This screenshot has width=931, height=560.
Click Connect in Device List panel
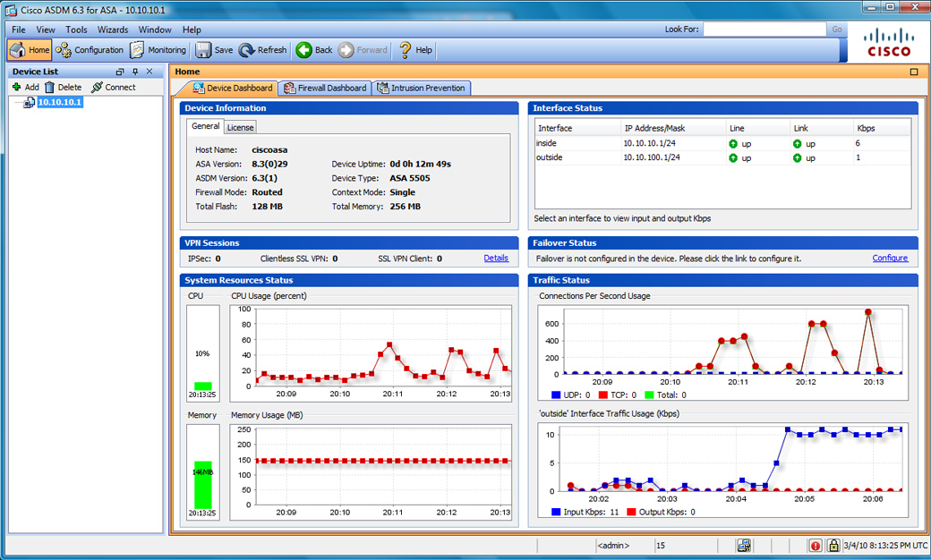(x=114, y=88)
